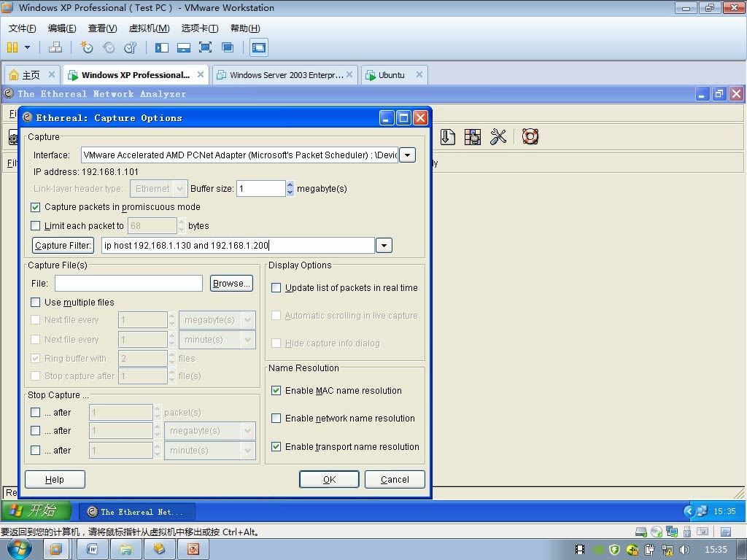Click the VMware message log icon

coord(726,532)
